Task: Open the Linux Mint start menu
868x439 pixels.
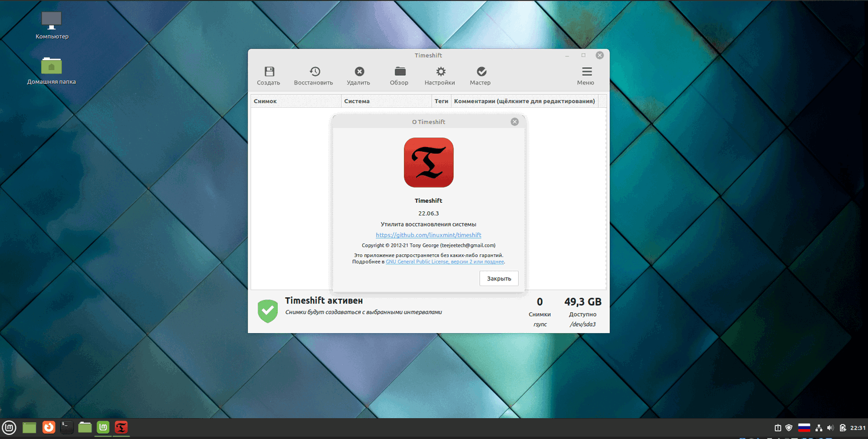Action: tap(9, 428)
